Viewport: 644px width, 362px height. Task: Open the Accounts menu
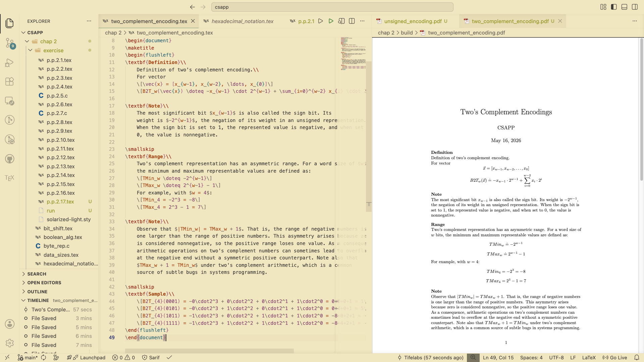(9, 324)
